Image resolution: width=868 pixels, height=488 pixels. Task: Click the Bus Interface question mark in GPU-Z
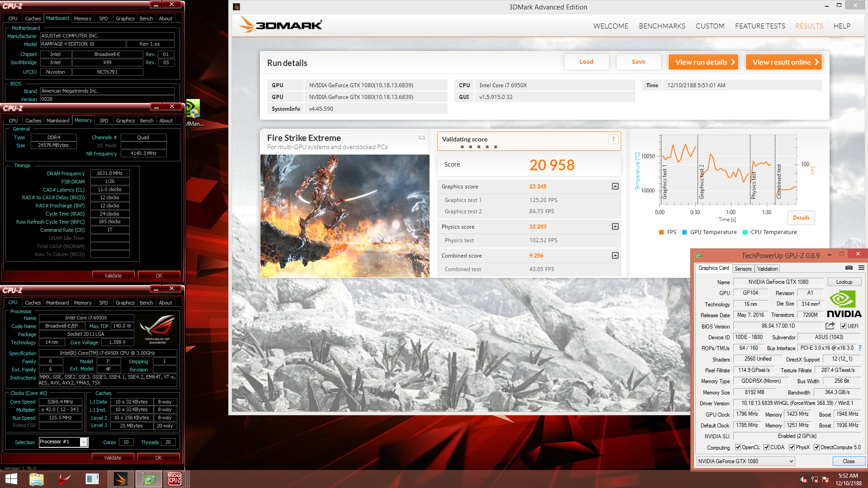[860, 348]
